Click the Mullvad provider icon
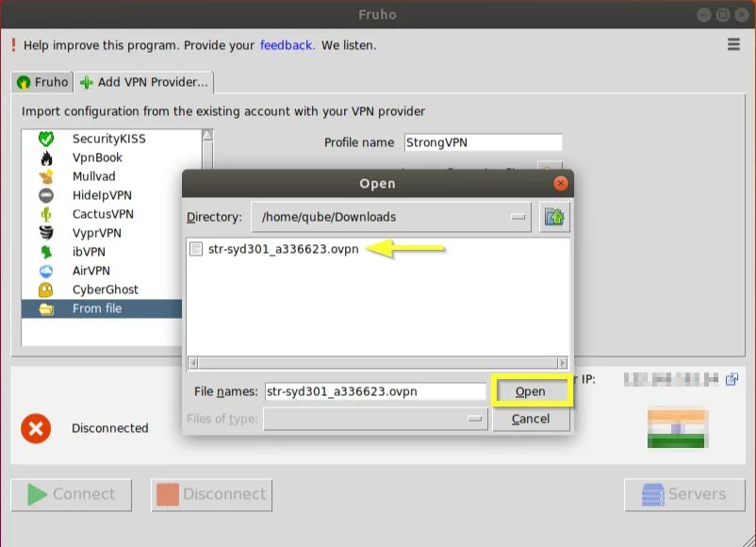Screen dimensions: 756x547 click(x=46, y=176)
